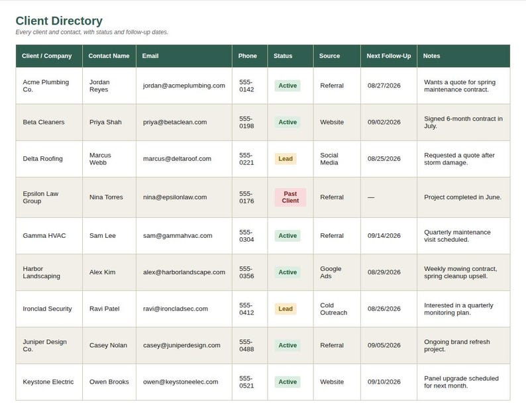This screenshot has width=526, height=420.
Task: Click contact name "Nina Torres"
Action: point(106,197)
